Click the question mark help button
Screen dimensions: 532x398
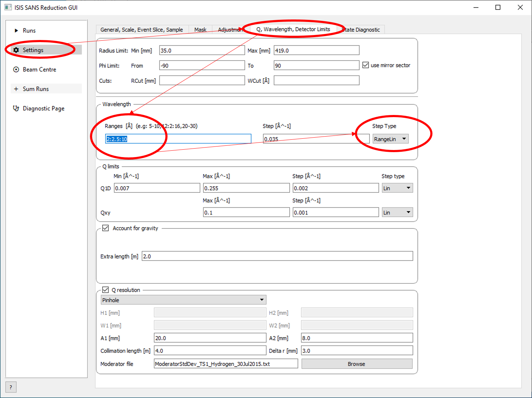(11, 387)
